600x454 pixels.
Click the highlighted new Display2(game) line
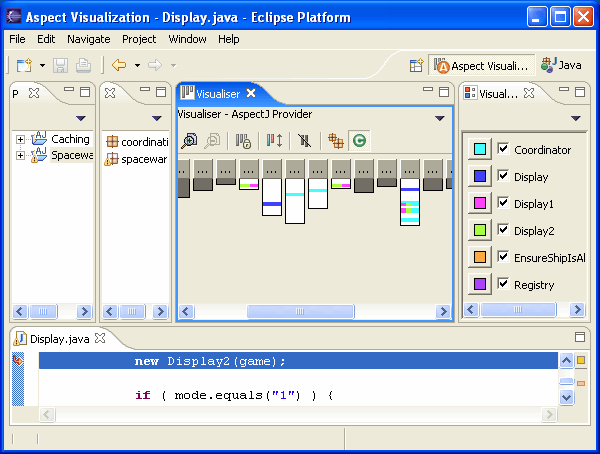coord(298,361)
